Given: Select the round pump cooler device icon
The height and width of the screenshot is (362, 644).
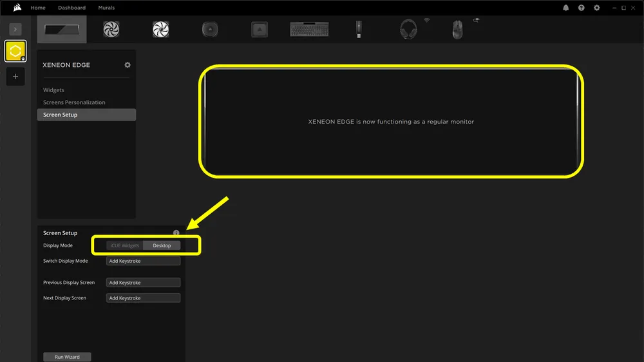Looking at the screenshot, I should tap(210, 29).
